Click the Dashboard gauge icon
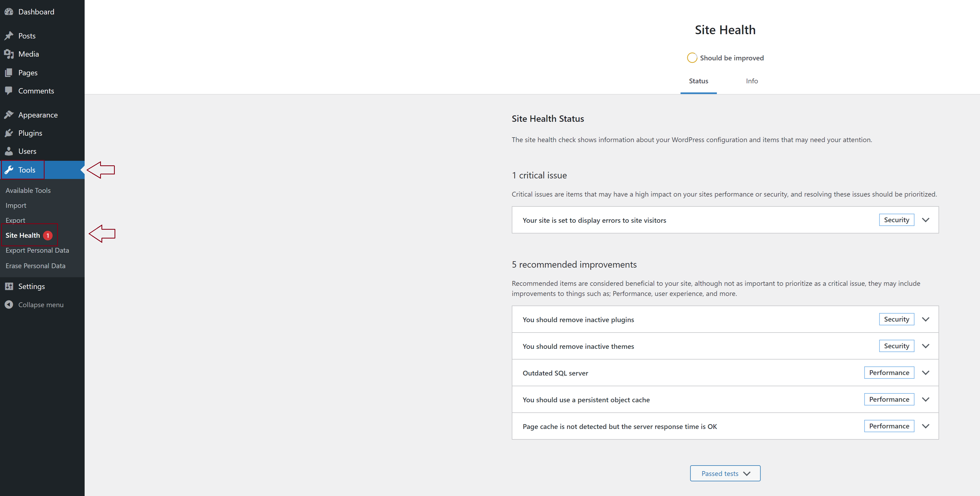The height and width of the screenshot is (496, 980). (9, 12)
